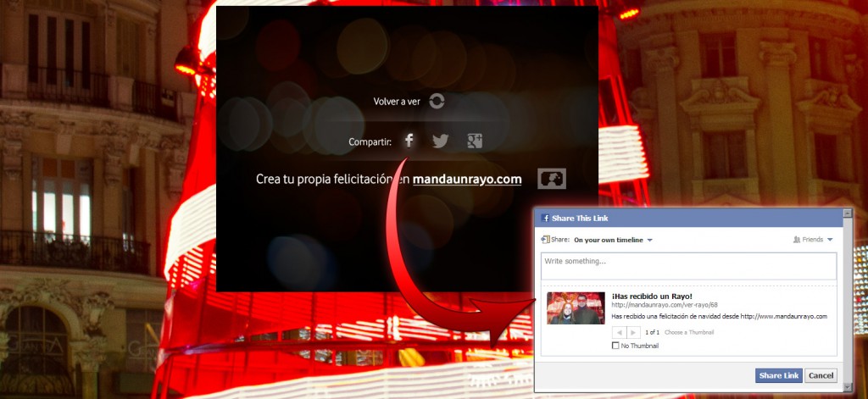868x399 pixels.
Task: Click the felicitación de navidad description text
Action: point(719,317)
